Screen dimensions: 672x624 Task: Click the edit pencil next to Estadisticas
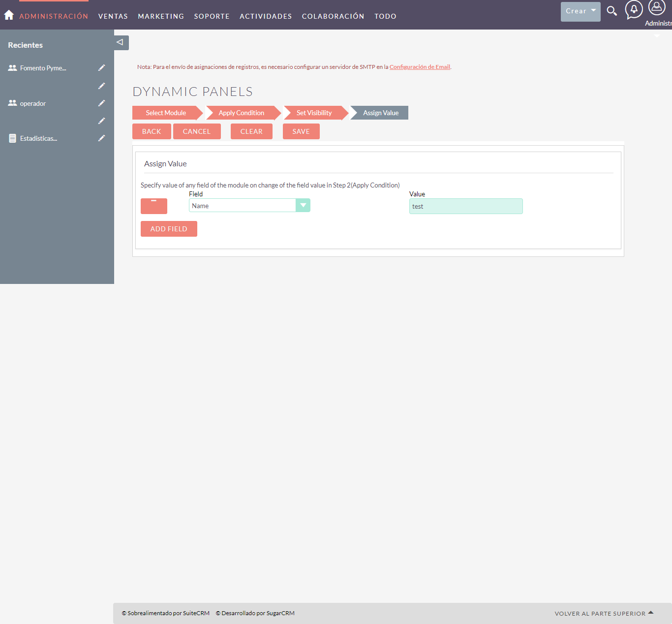(101, 138)
